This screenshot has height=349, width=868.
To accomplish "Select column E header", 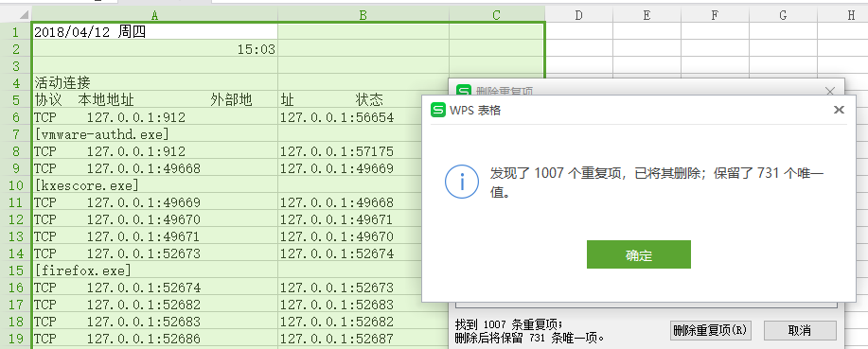I will click(x=647, y=15).
